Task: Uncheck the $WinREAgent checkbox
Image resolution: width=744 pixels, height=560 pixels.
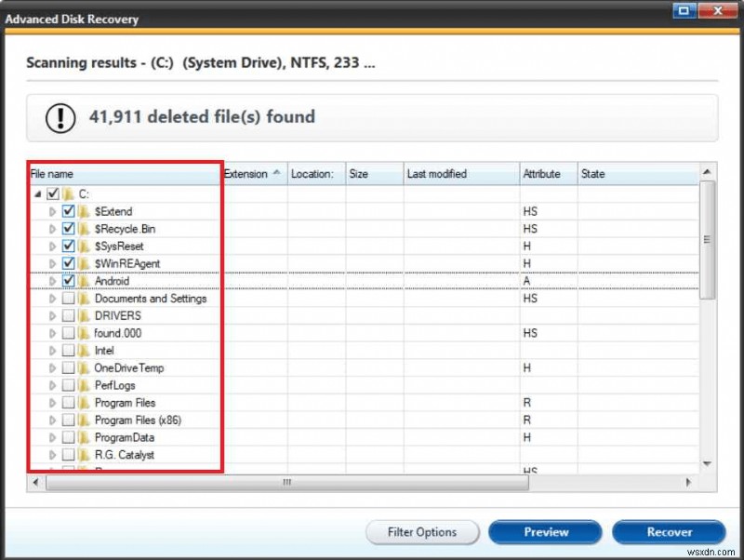Action: click(69, 263)
